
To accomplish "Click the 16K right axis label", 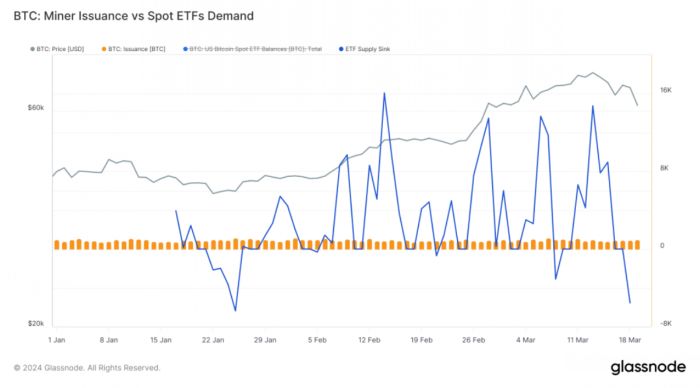I will (x=666, y=90).
